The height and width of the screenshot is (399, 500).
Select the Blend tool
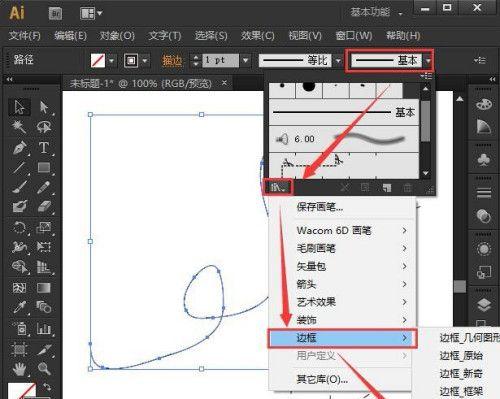[44, 307]
